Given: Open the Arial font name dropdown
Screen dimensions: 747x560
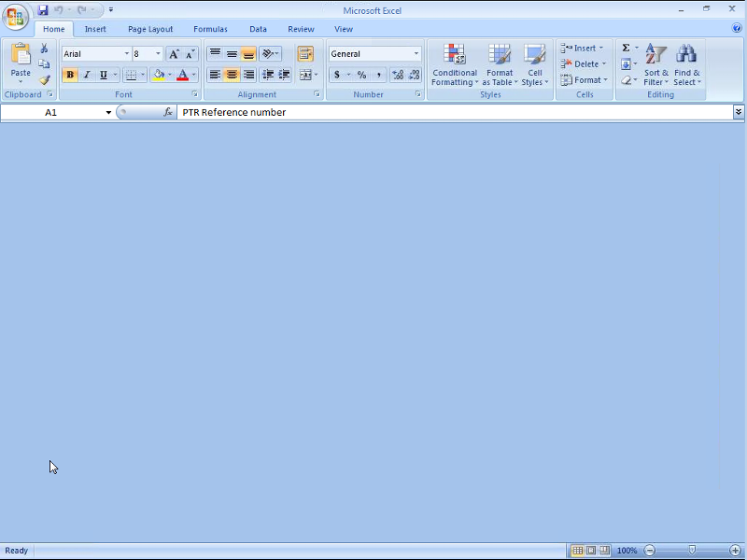Looking at the screenshot, I should 127,54.
